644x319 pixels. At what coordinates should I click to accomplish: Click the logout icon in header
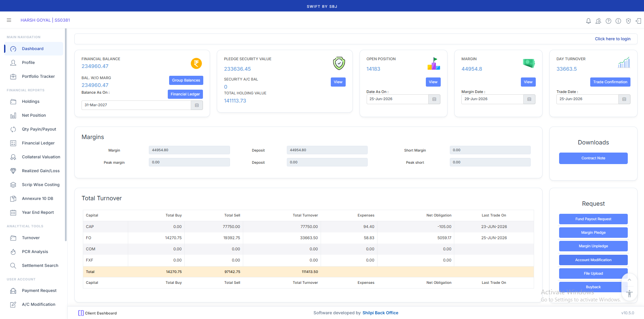click(638, 21)
